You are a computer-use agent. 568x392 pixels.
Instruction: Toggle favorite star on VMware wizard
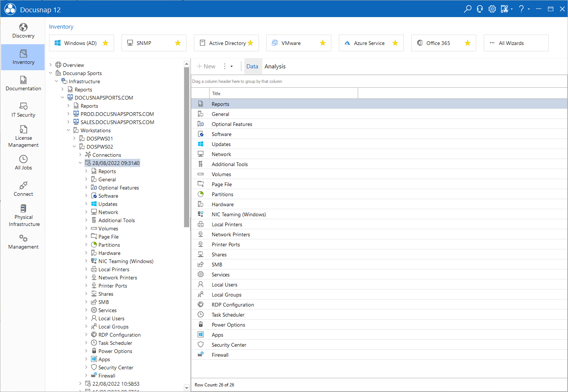pos(323,43)
